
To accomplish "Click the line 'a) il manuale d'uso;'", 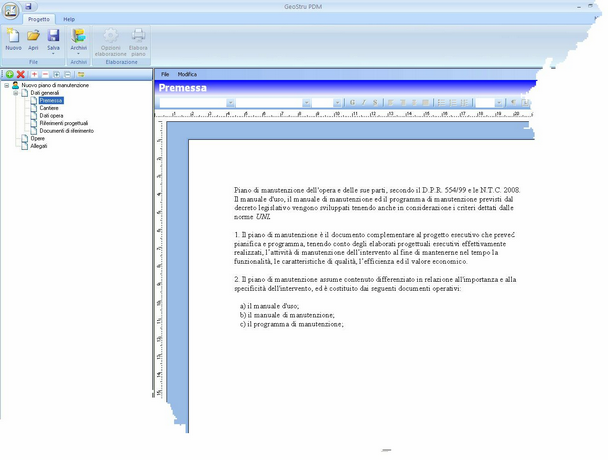I will pos(269,306).
